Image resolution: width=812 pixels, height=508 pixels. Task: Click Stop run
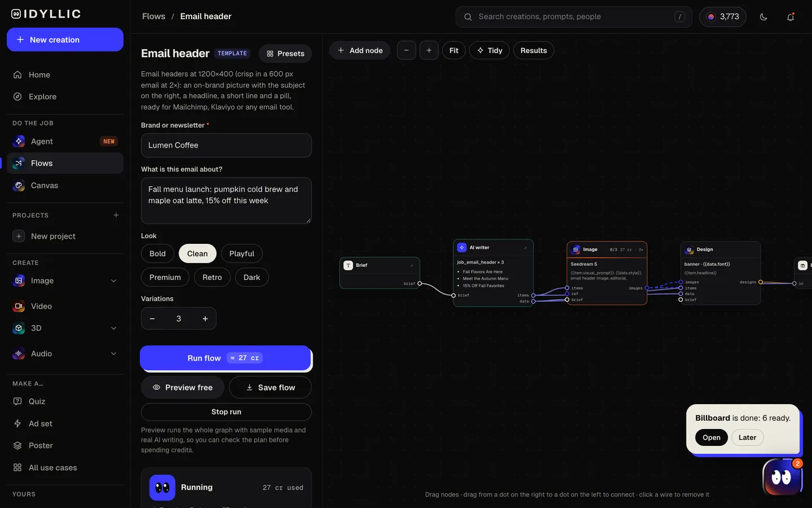pyautogui.click(x=226, y=412)
